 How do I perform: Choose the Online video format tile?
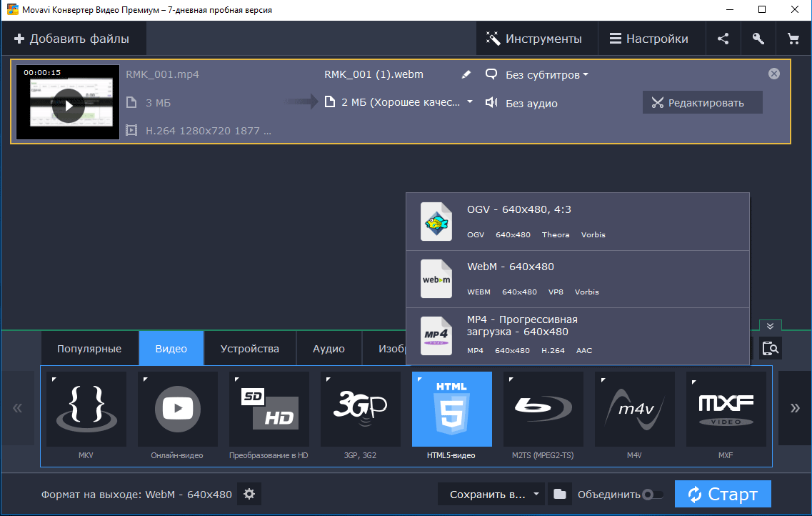tap(178, 409)
